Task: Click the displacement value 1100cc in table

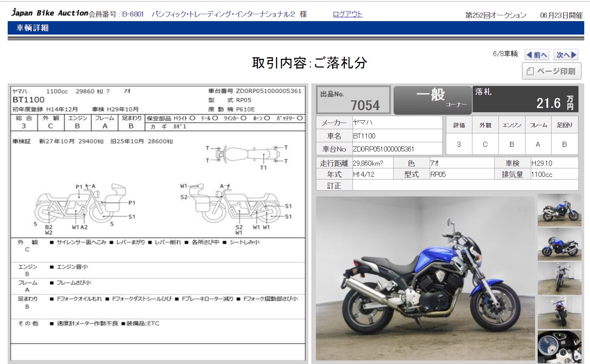Action: [542, 174]
